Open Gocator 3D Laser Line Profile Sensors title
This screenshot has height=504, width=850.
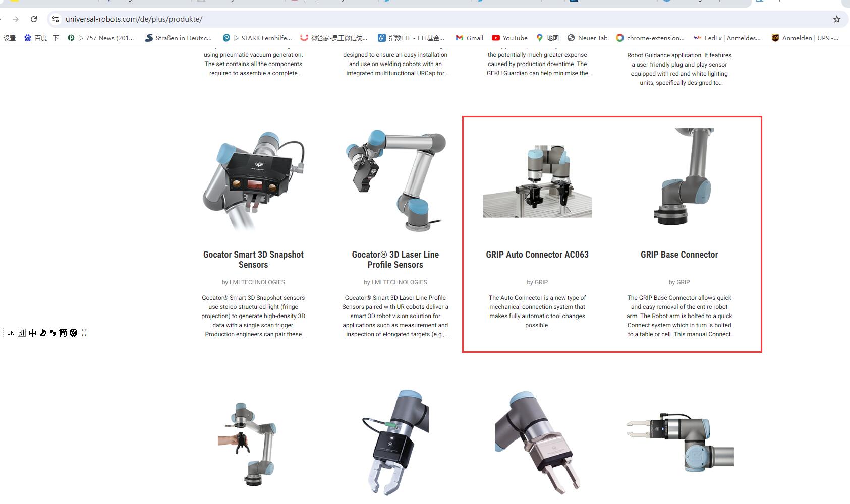395,260
